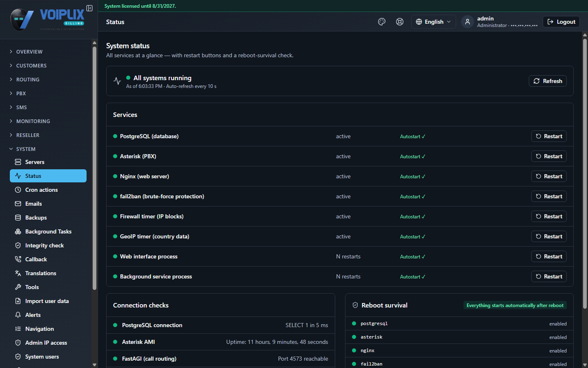Restart PostgreSQL (database) service
This screenshot has width=588, height=368.
549,136
